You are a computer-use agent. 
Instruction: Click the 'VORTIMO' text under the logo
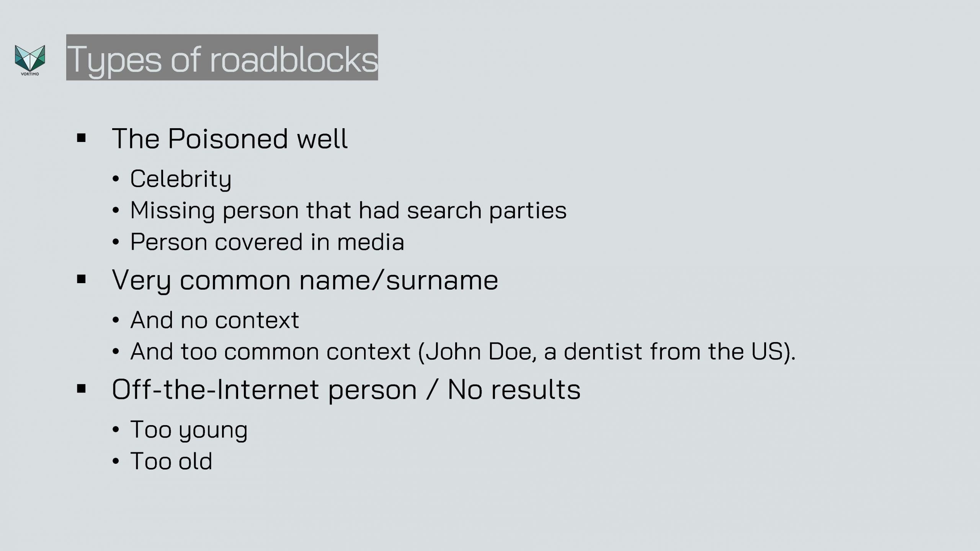point(30,74)
